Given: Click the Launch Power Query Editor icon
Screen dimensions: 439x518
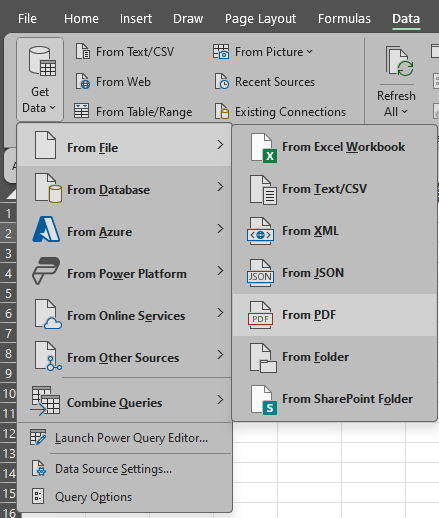Looking at the screenshot, I should pyautogui.click(x=38, y=437).
